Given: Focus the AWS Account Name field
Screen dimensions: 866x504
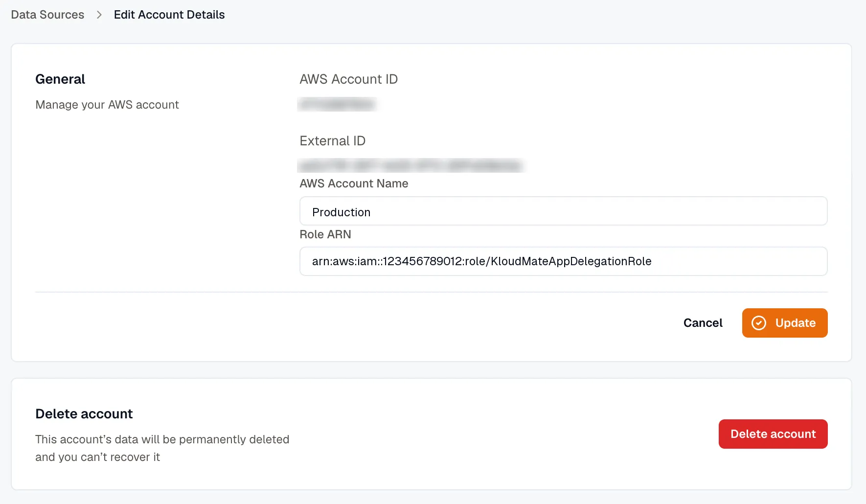Looking at the screenshot, I should (x=563, y=211).
